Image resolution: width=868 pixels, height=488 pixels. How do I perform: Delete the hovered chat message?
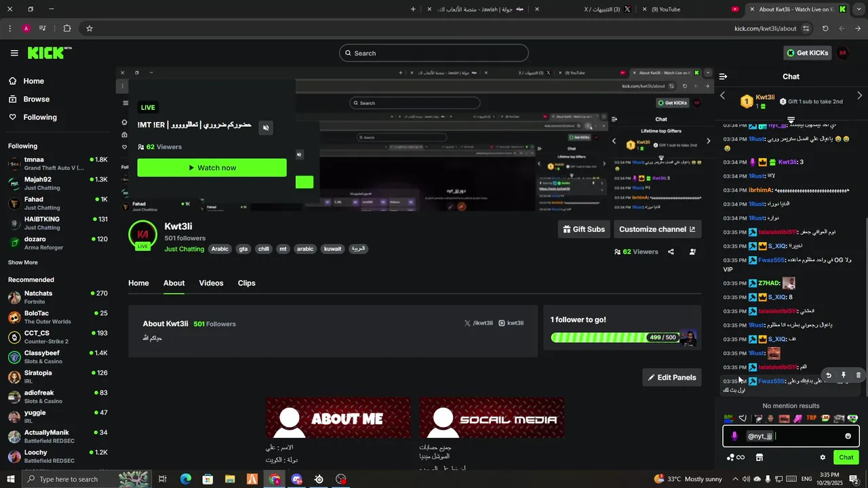pos(859,375)
